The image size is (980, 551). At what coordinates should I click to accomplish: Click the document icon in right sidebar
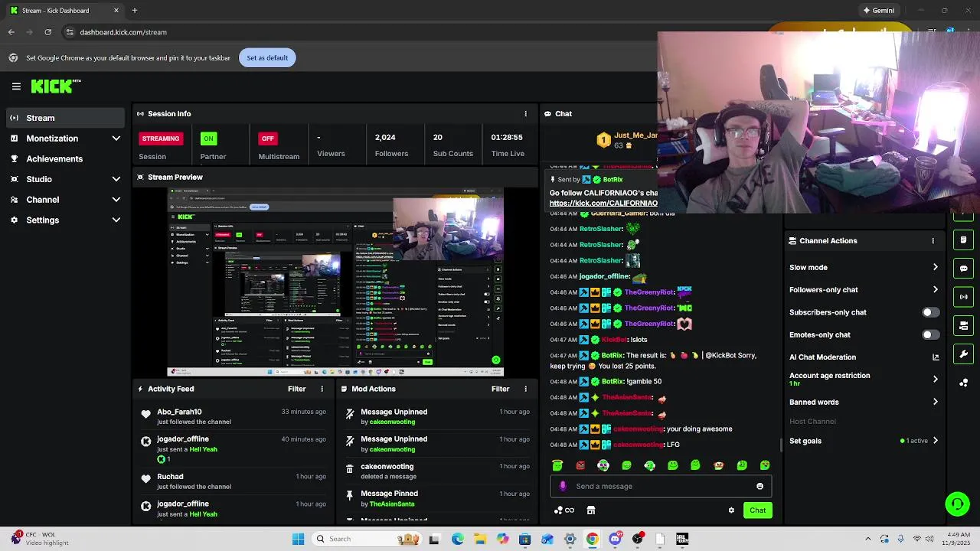pos(963,240)
